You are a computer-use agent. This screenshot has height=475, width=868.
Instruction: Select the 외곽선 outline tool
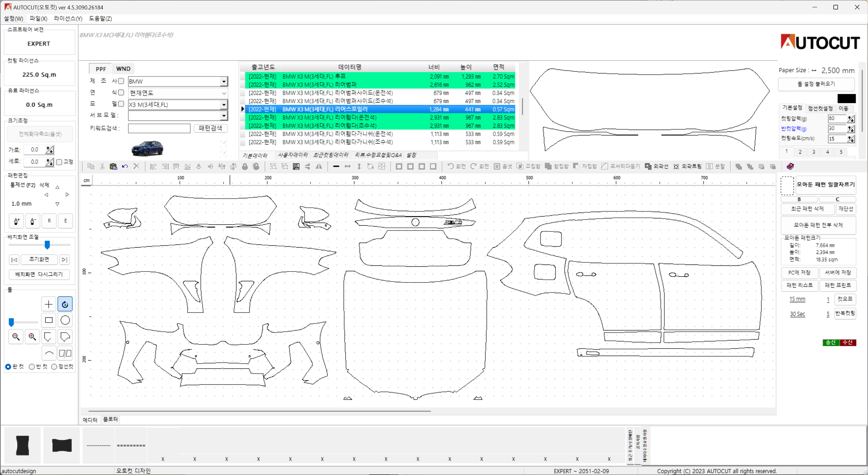(x=656, y=166)
